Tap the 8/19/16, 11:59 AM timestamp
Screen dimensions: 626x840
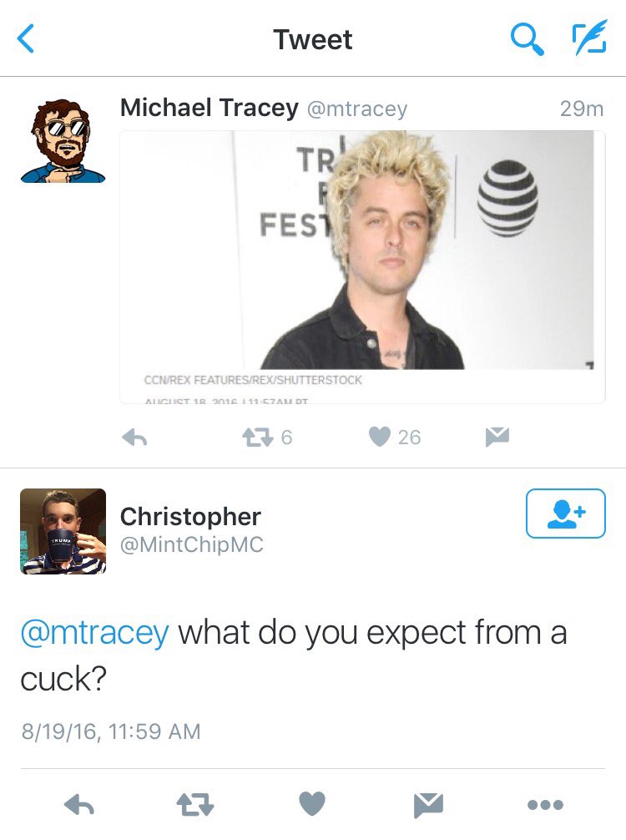(x=111, y=731)
